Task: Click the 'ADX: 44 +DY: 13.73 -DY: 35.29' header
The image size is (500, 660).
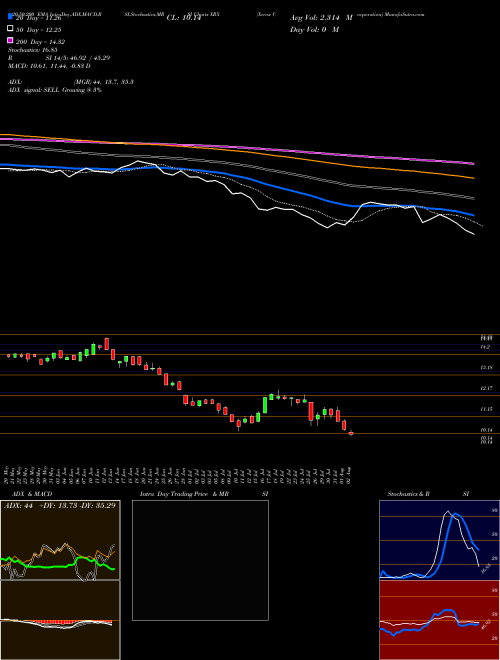Action: (60, 505)
